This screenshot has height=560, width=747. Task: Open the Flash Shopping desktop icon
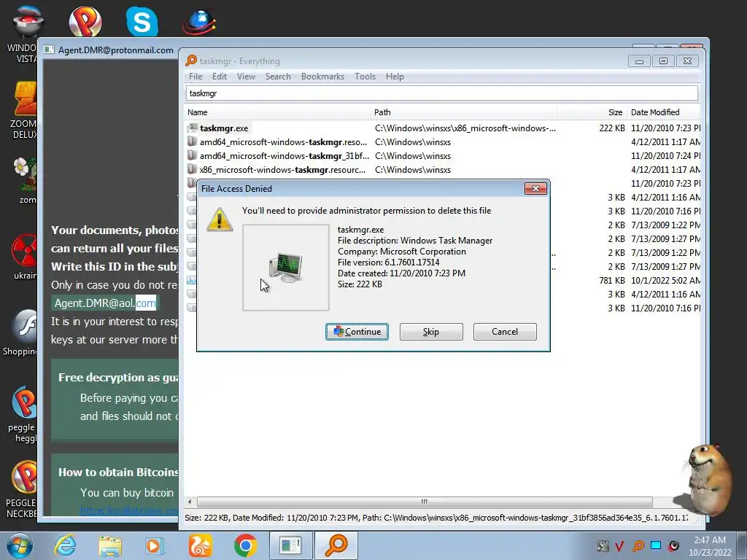pyautogui.click(x=21, y=332)
